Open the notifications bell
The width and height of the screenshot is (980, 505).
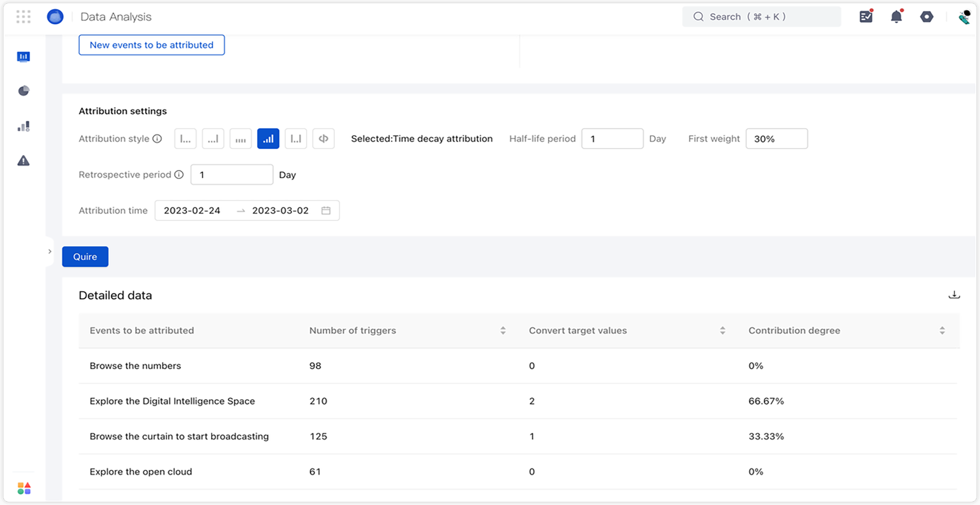tap(896, 17)
